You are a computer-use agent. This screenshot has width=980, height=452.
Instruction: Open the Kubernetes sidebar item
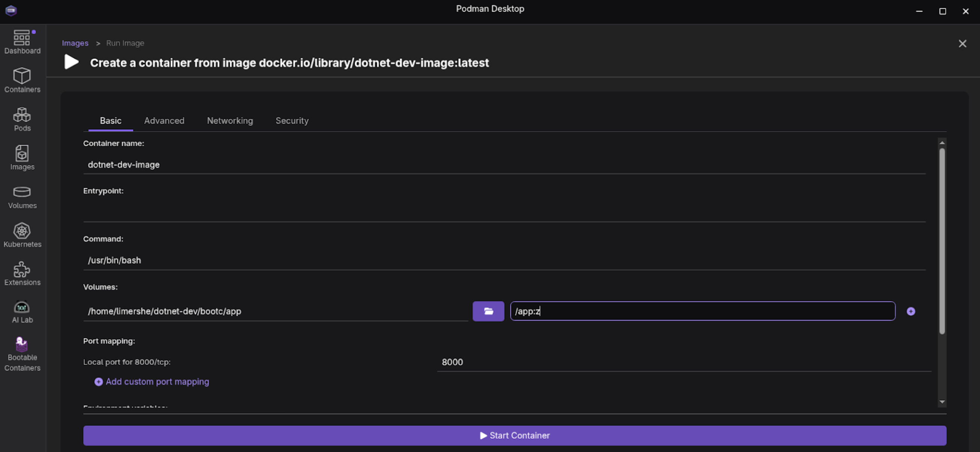click(22, 235)
